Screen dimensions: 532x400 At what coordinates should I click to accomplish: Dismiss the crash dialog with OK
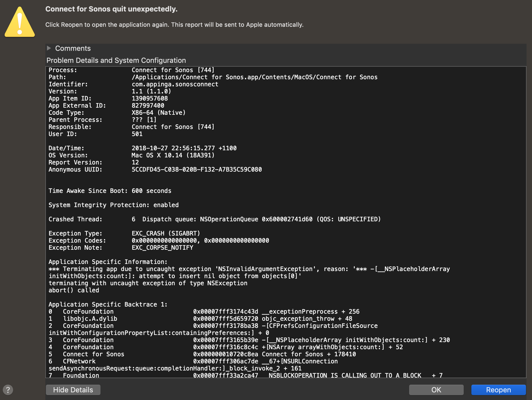click(x=436, y=390)
